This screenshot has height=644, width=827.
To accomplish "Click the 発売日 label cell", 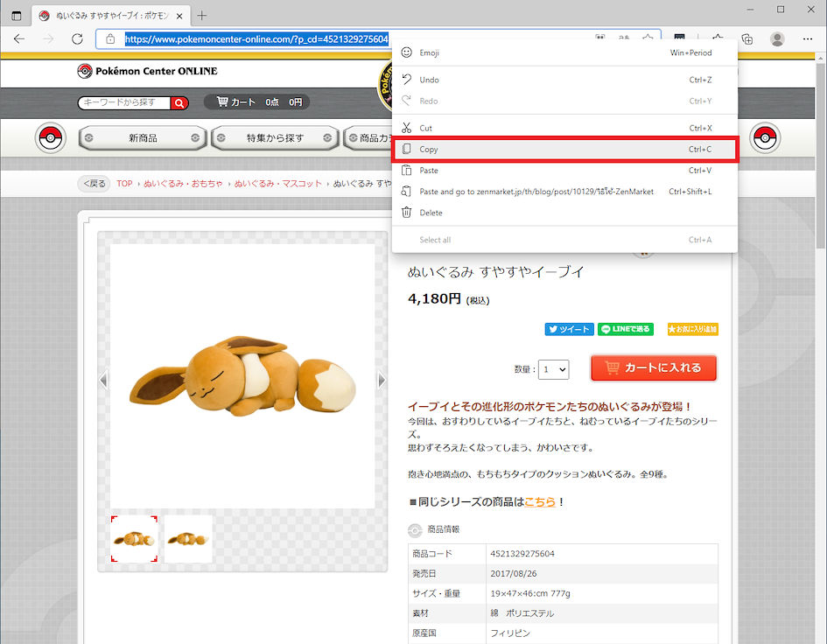I will 447,574.
